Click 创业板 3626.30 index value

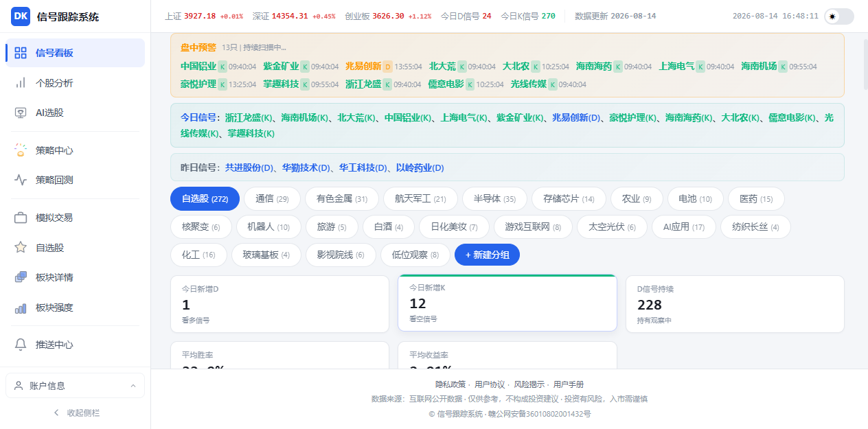388,16
